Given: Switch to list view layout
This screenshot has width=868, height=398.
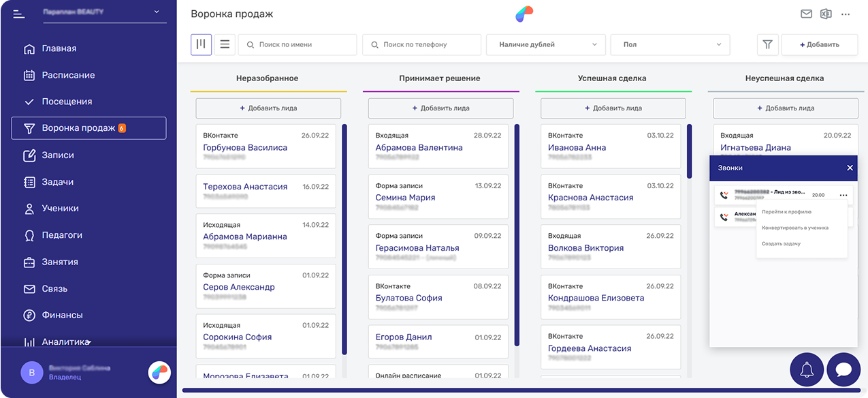Looking at the screenshot, I should (225, 44).
